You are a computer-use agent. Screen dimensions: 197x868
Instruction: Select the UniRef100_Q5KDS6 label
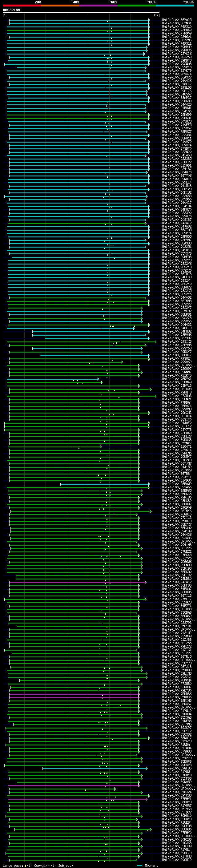(177, 694)
